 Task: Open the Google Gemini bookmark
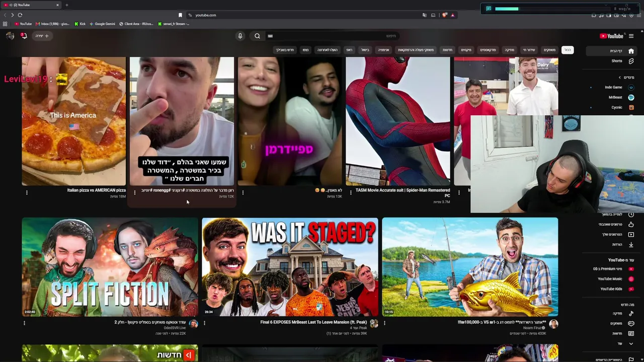point(102,24)
